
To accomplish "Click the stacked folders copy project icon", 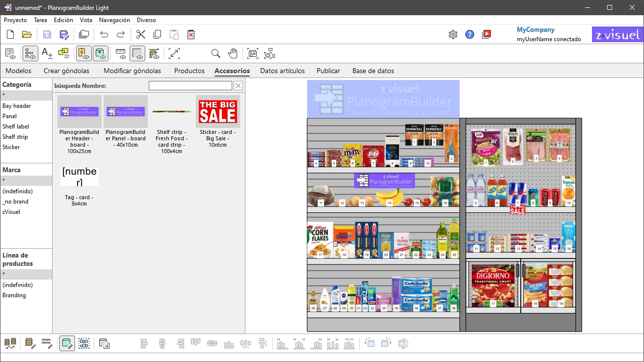I will click(x=84, y=34).
